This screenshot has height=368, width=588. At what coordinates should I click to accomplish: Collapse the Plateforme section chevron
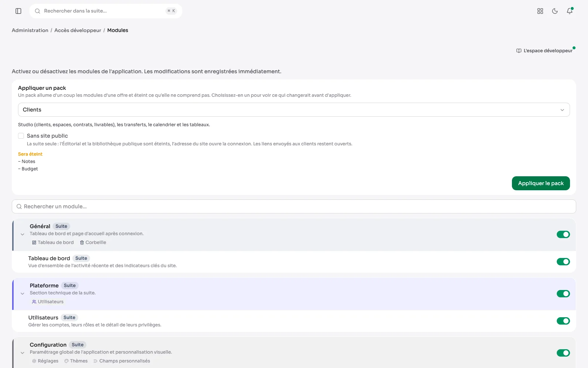click(22, 294)
